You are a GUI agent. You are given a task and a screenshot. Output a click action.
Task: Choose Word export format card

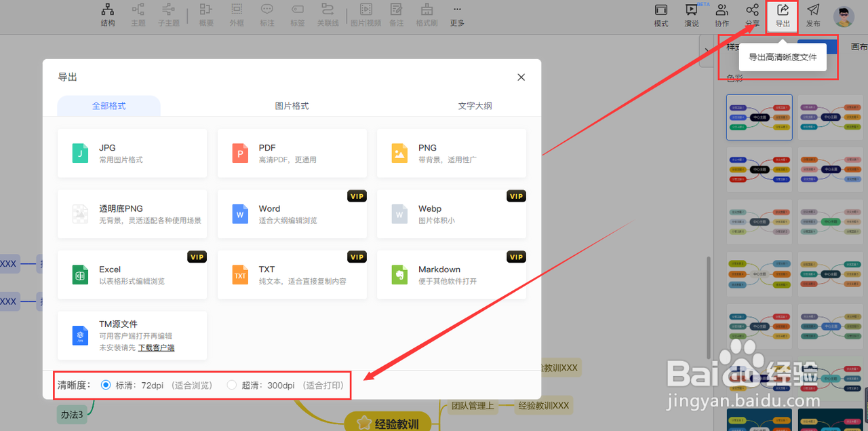pos(292,214)
